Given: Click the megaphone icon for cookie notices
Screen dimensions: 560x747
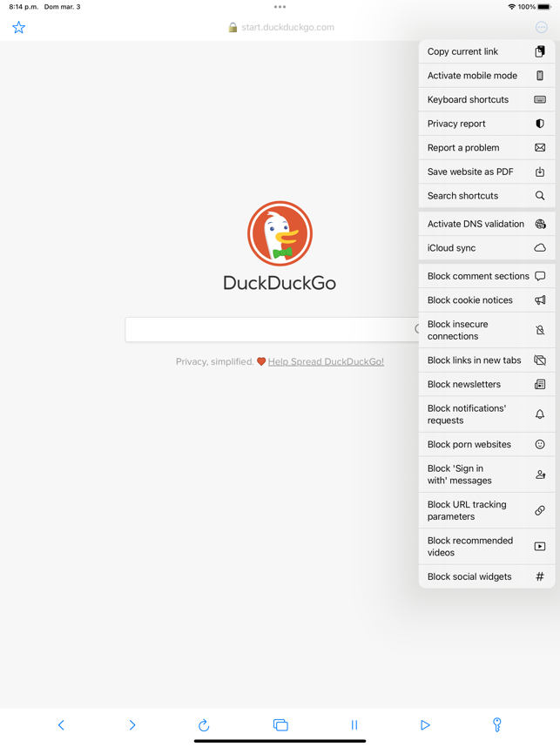Looking at the screenshot, I should (539, 300).
